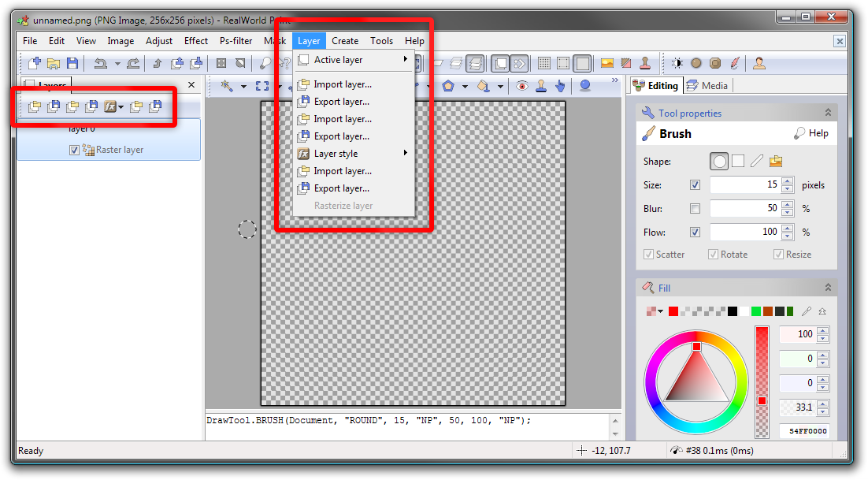Select the red-eye removal tool

(521, 86)
